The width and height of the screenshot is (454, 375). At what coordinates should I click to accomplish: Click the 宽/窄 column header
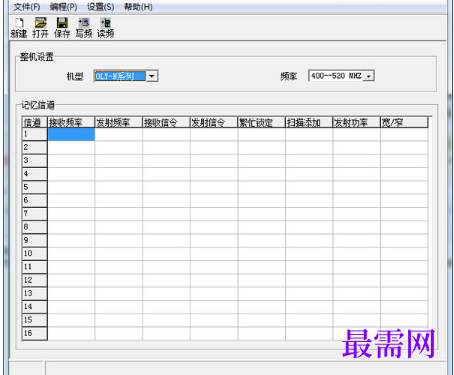coord(404,122)
